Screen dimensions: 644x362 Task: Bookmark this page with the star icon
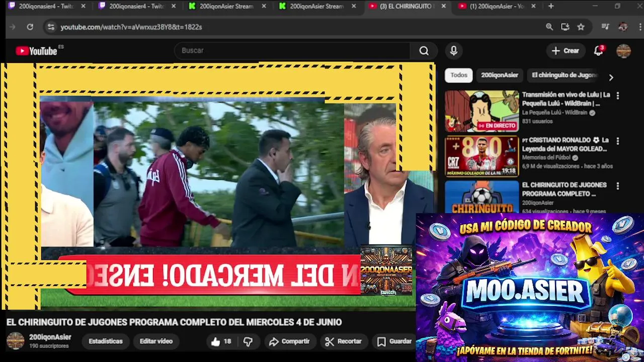point(581,27)
